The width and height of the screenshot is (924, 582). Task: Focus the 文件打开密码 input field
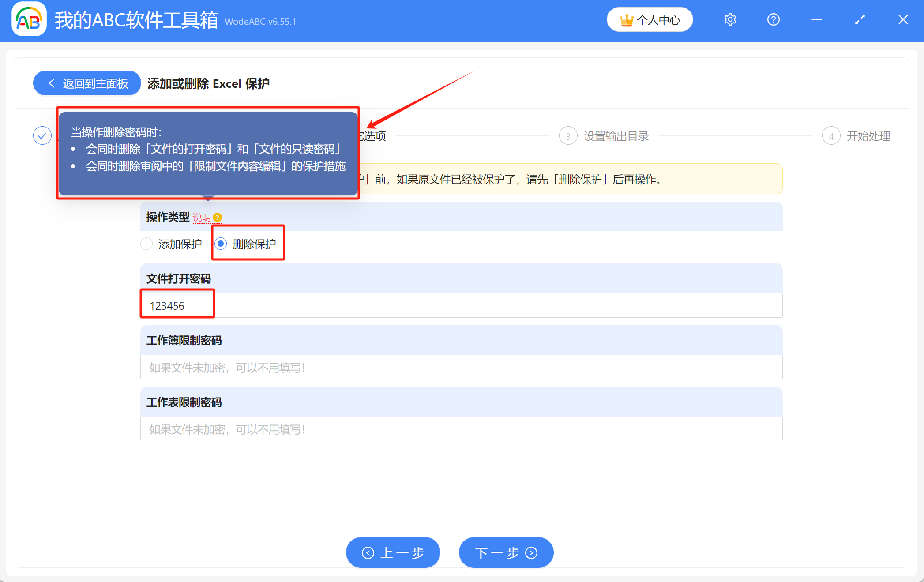pos(461,305)
